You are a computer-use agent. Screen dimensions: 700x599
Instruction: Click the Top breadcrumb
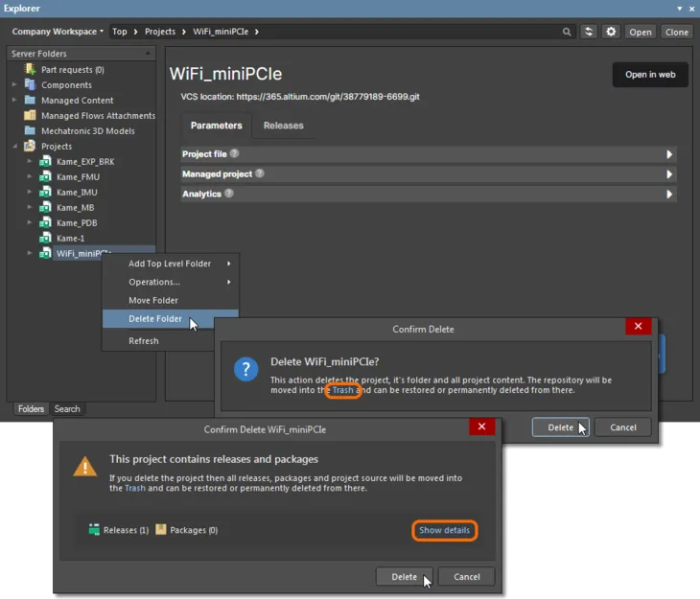click(x=119, y=32)
